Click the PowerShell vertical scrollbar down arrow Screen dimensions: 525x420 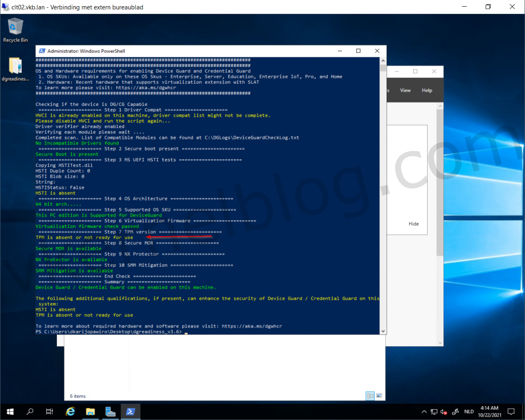tap(382, 331)
